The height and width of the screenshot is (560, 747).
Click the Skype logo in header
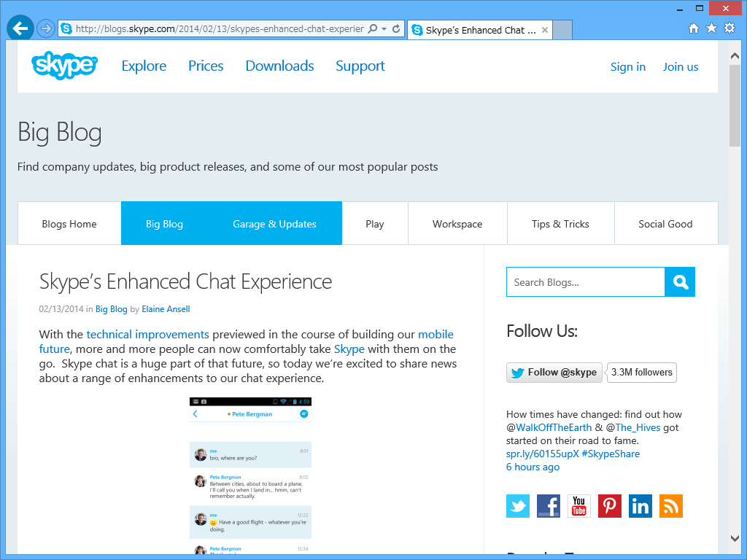click(x=64, y=66)
